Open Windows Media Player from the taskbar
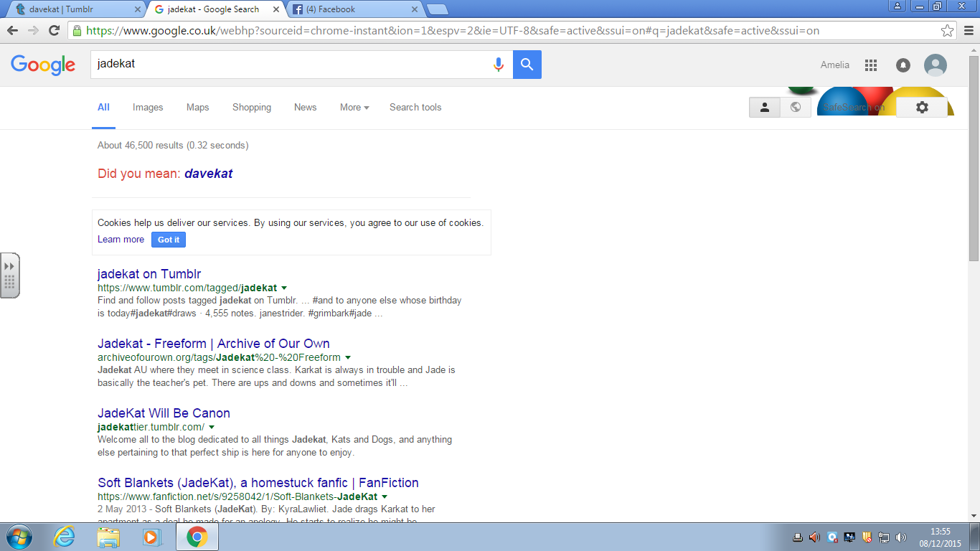The height and width of the screenshot is (551, 980). point(152,537)
